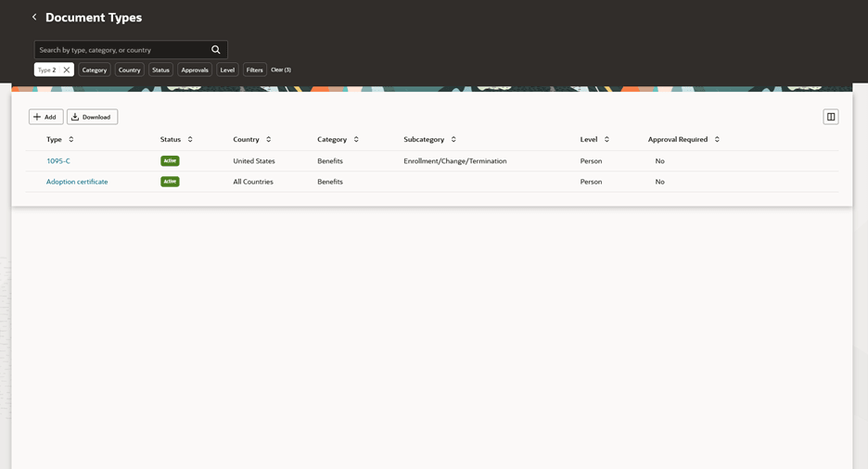Viewport: 868px width, 469px height.
Task: Open the Category filter
Action: click(94, 70)
